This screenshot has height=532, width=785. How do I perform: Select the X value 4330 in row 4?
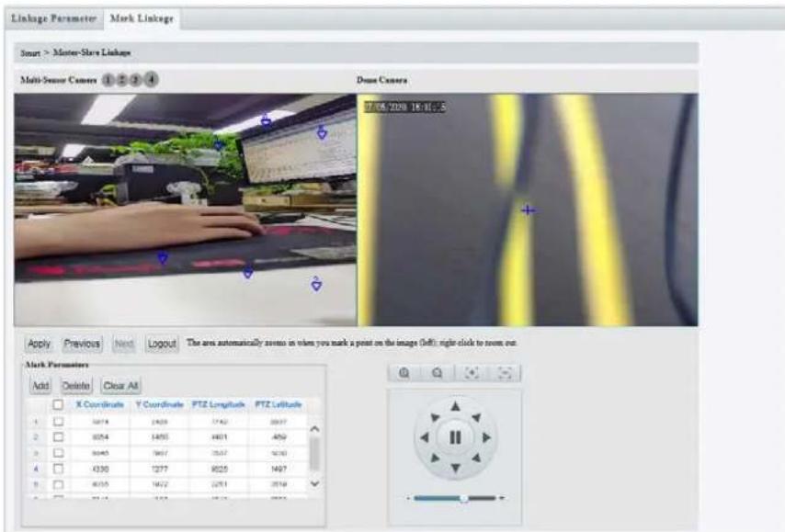tap(100, 469)
